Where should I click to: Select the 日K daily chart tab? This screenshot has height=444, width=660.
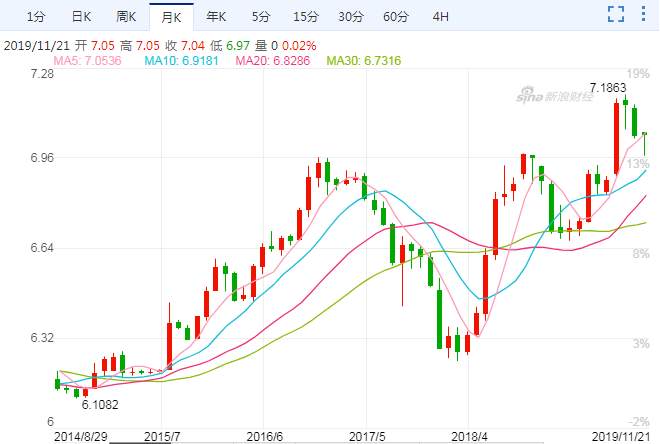(x=81, y=17)
